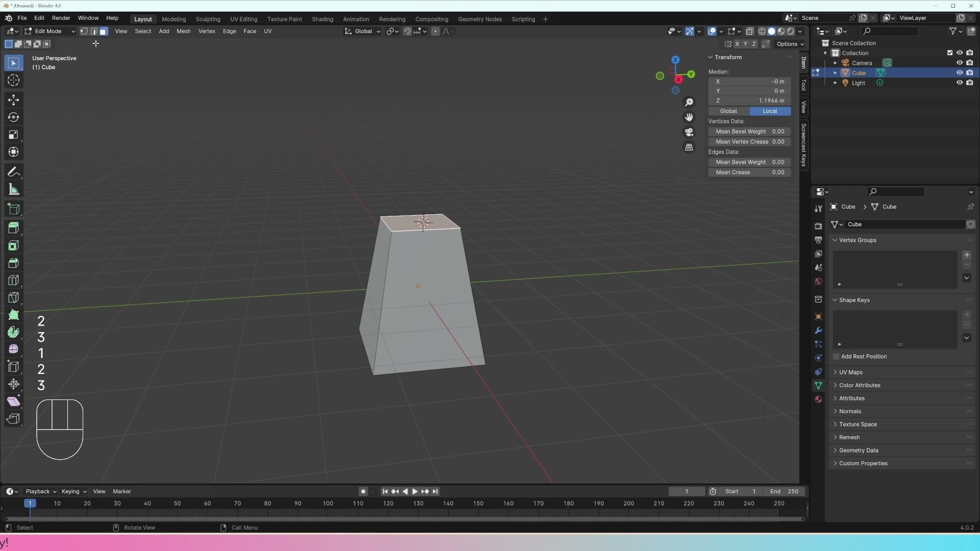
Task: Open the File menu
Action: coord(22,18)
